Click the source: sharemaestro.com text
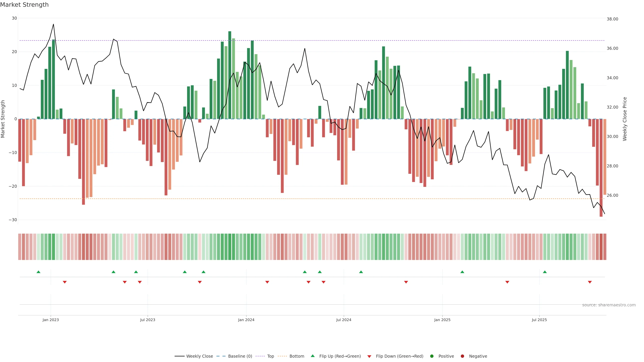Image resolution: width=644 pixels, height=362 pixels. (x=609, y=305)
